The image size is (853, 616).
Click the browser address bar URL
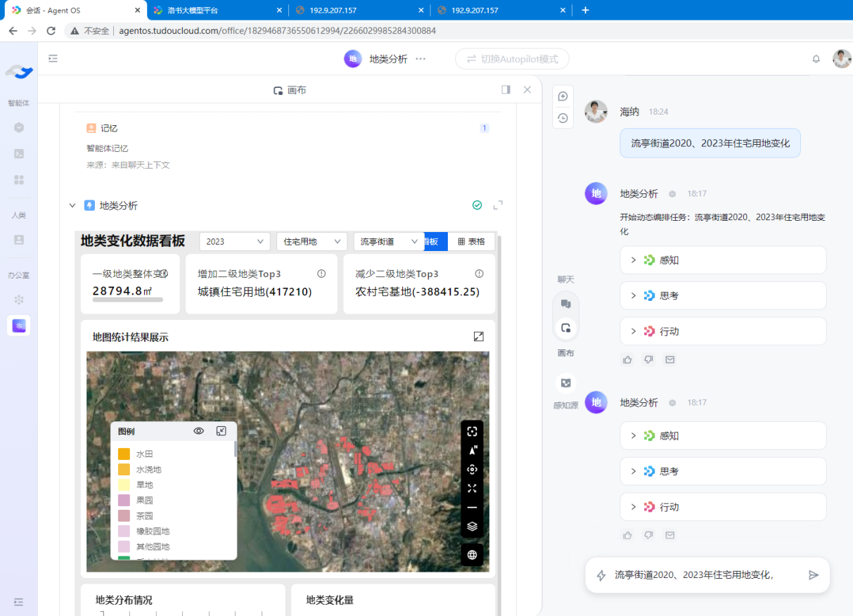277,31
